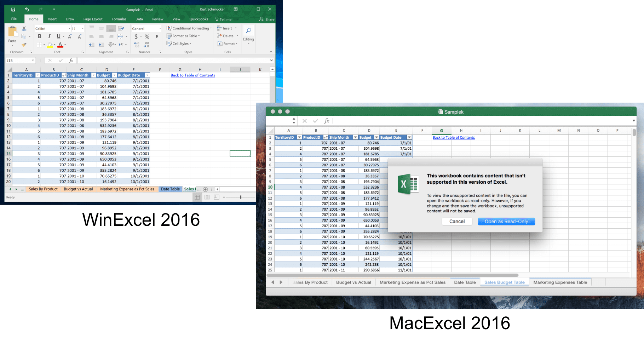The height and width of the screenshot is (344, 644).
Task: Toggle Bottom Align in Alignment group
Action: 111,28
